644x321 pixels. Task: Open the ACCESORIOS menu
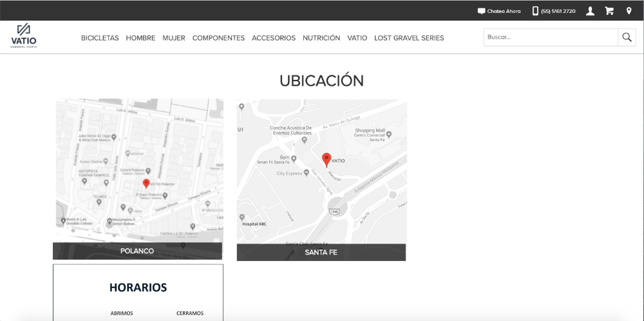tap(274, 38)
